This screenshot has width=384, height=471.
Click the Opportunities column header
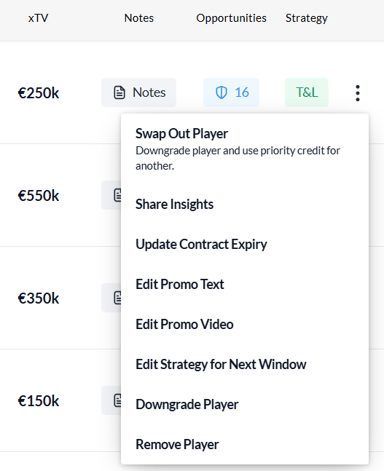pyautogui.click(x=231, y=18)
